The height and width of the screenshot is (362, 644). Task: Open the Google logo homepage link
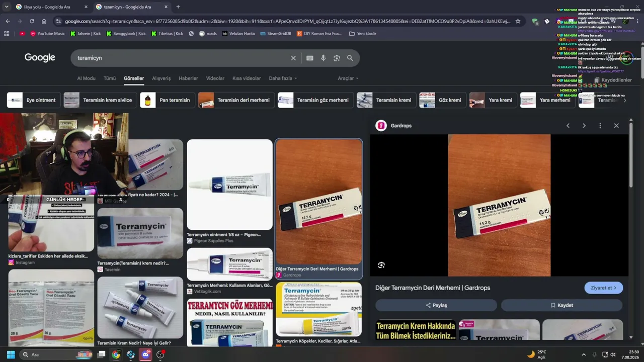point(40,58)
